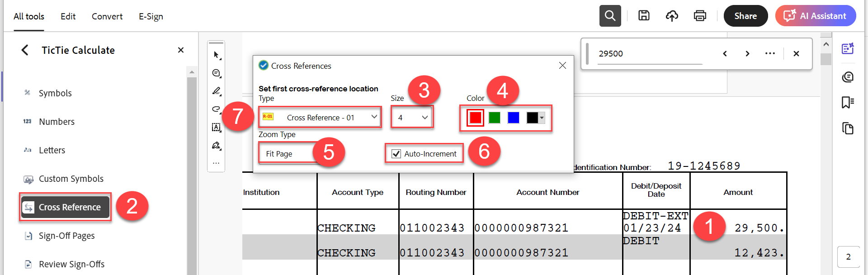Toggle the Auto-Increment checkbox
Image resolution: width=868 pixels, height=275 pixels.
pyautogui.click(x=396, y=154)
